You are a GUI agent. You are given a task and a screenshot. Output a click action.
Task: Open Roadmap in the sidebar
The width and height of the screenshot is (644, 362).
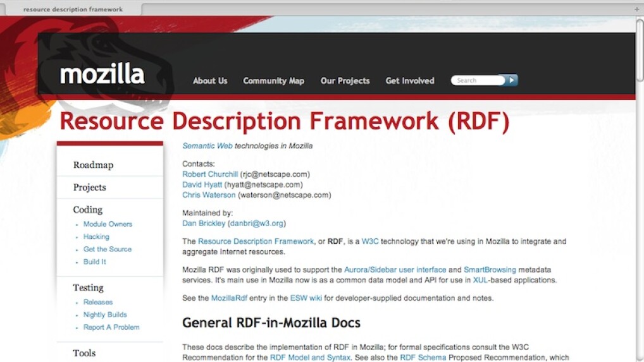(93, 165)
